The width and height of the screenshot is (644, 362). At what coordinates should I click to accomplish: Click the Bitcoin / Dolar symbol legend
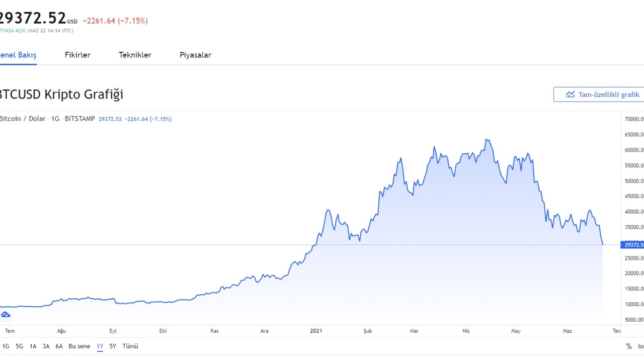(22, 119)
